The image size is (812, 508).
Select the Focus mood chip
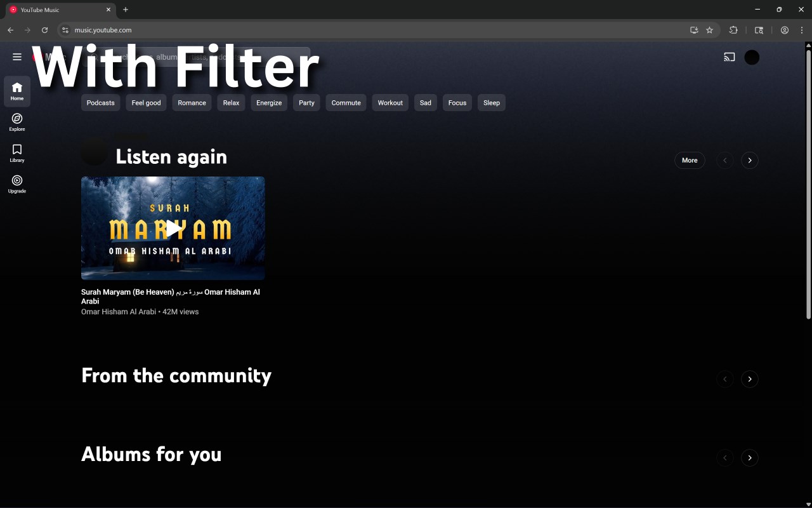coord(457,103)
